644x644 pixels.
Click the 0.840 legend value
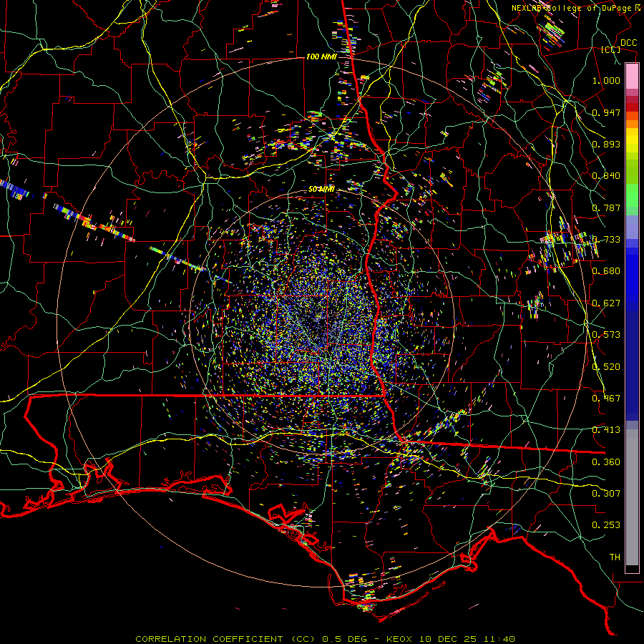coord(606,176)
